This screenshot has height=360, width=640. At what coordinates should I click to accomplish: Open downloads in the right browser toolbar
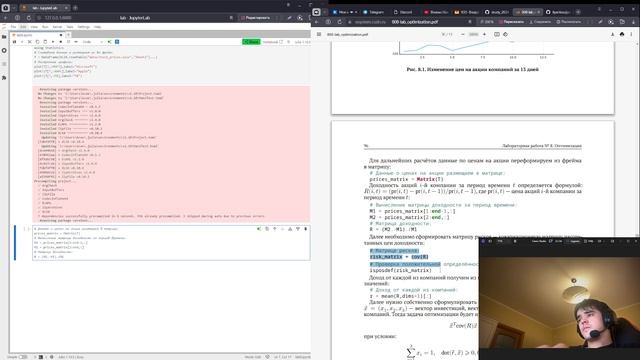click(633, 22)
